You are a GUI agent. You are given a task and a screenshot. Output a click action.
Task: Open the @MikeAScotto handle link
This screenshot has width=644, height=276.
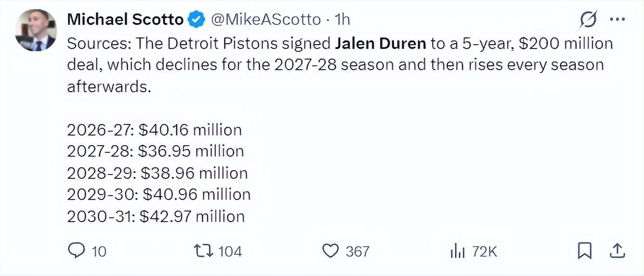pos(265,20)
